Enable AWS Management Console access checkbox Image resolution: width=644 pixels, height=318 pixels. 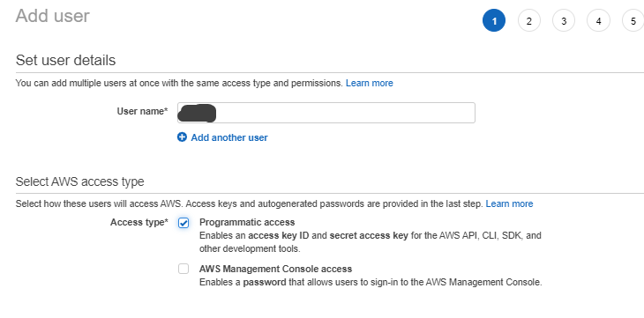point(183,269)
